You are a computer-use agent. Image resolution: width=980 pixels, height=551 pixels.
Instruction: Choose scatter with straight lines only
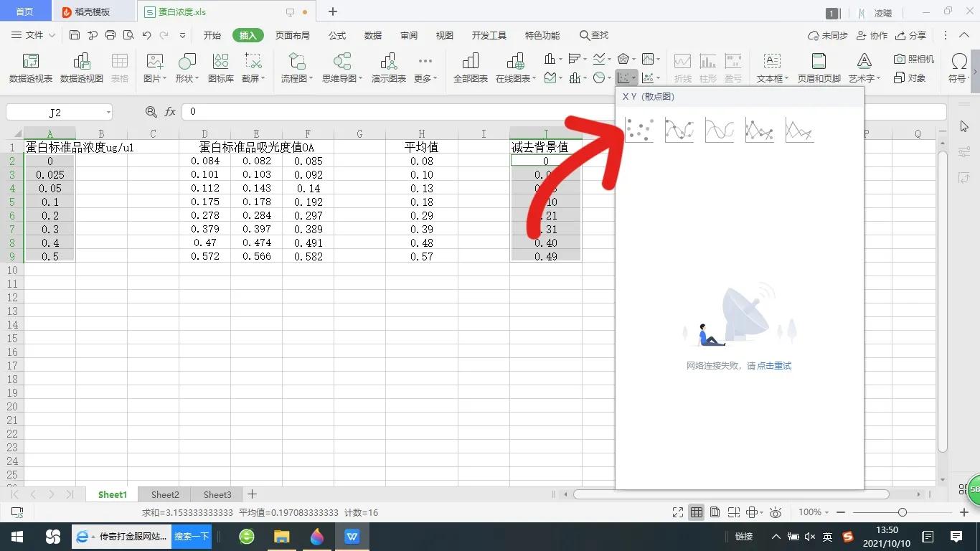tap(799, 130)
